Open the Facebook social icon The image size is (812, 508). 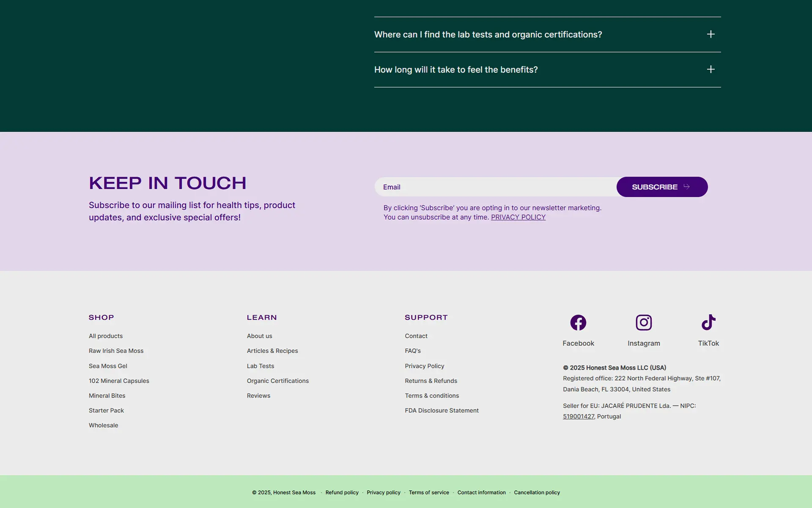pyautogui.click(x=578, y=323)
